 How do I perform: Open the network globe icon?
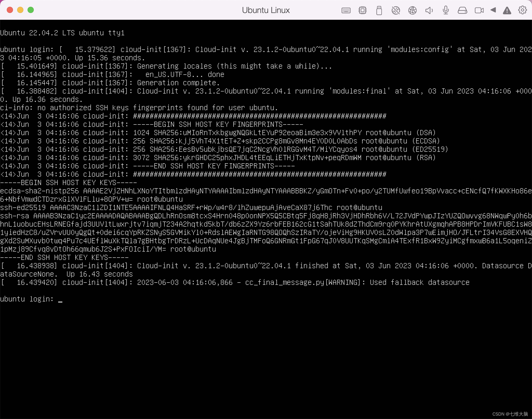pyautogui.click(x=412, y=10)
